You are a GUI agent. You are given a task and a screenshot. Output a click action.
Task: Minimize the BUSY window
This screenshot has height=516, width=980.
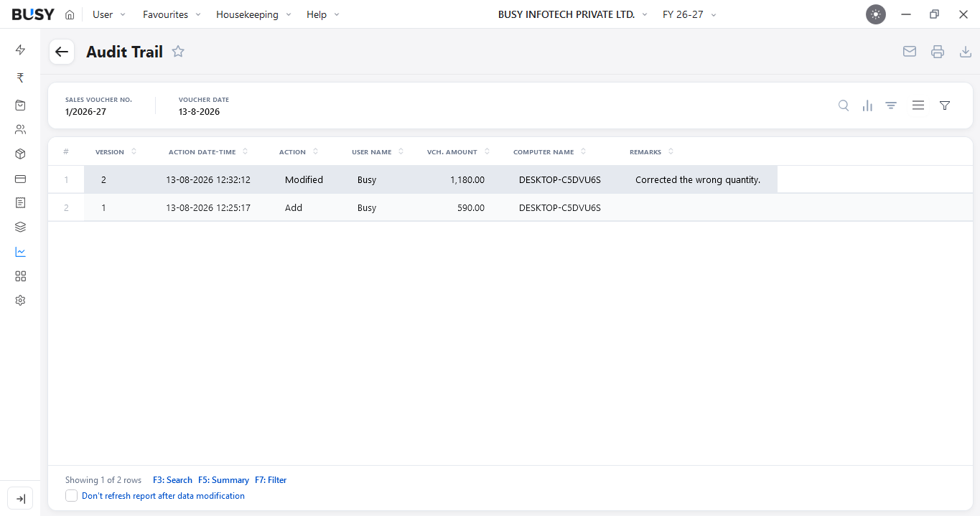pyautogui.click(x=906, y=14)
